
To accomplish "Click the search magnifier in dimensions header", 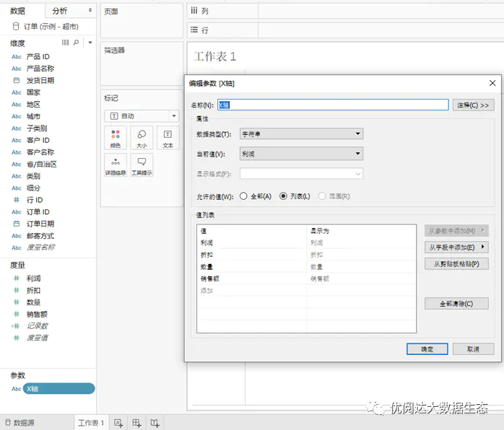I will (77, 43).
